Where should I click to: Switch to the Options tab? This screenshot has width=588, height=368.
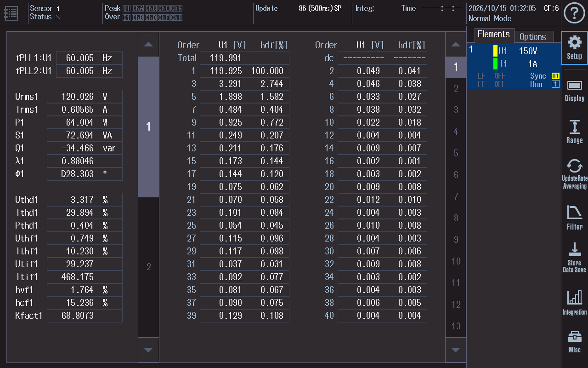533,37
